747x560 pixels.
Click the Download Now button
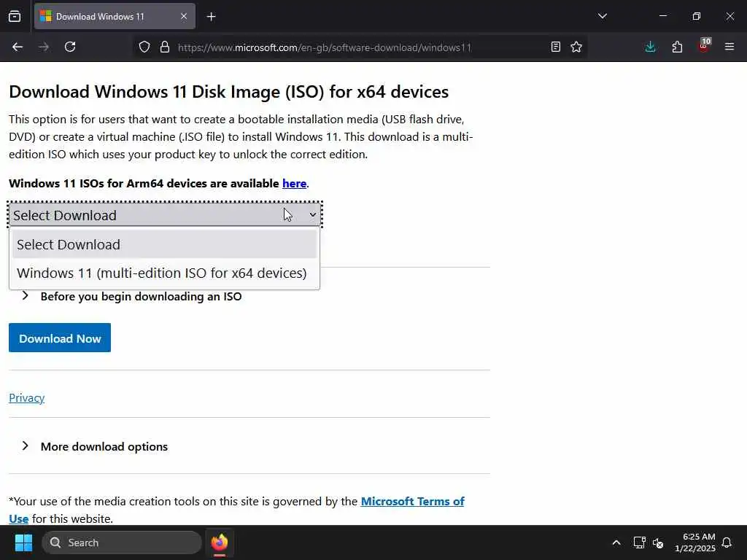[60, 338]
